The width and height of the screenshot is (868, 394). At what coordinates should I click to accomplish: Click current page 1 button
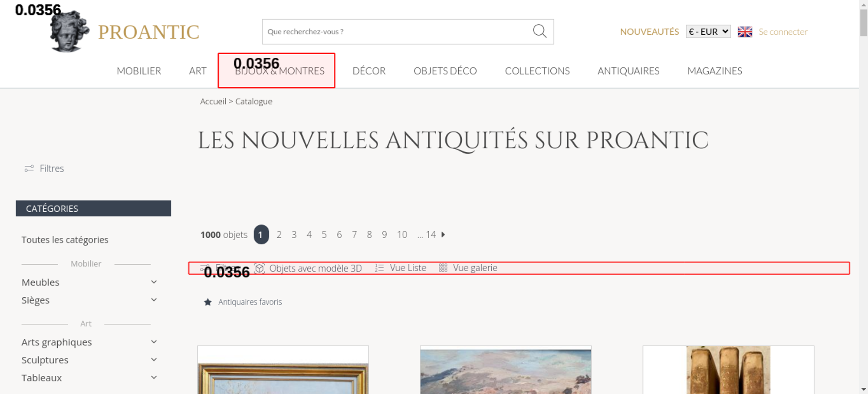pyautogui.click(x=261, y=235)
